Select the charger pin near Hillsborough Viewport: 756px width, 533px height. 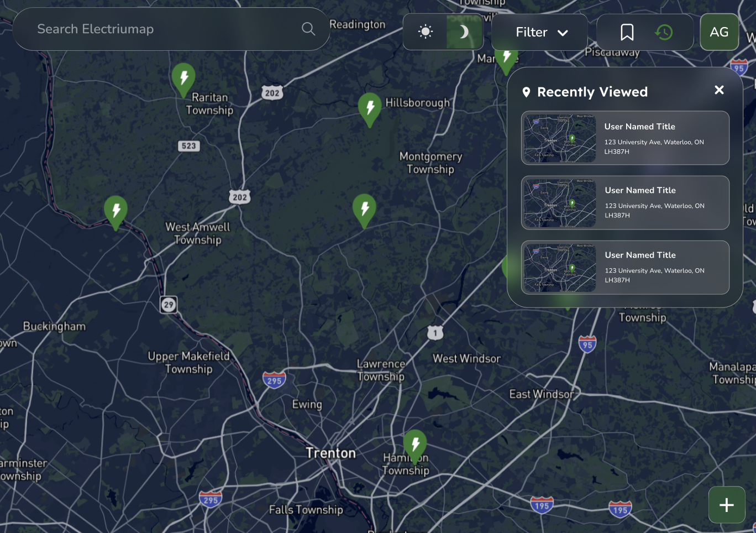pos(370,109)
